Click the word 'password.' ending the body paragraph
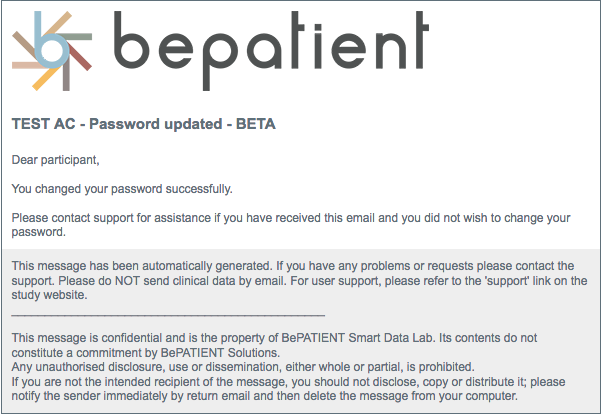This screenshot has width=602, height=417. pos(38,231)
